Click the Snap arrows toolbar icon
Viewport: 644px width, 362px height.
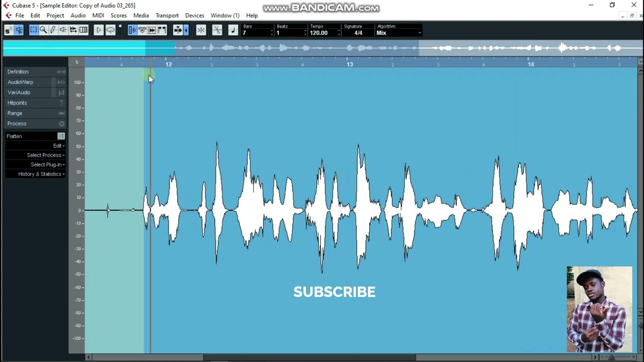(201, 30)
